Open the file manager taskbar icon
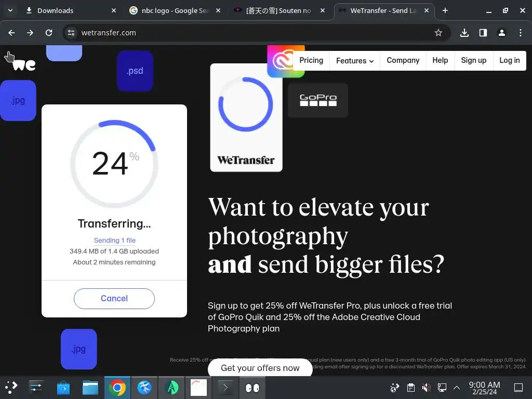This screenshot has width=532, height=399. 90,388
